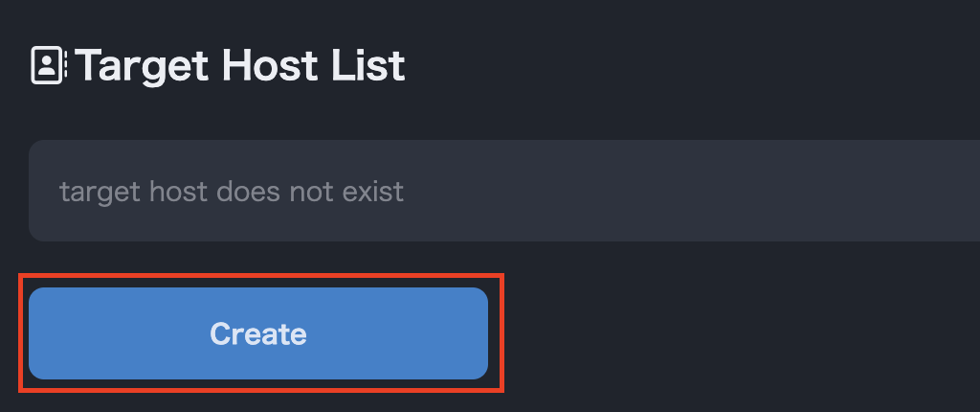The width and height of the screenshot is (980, 412).
Task: Click the icon left of the heading
Action: pyautogui.click(x=48, y=65)
